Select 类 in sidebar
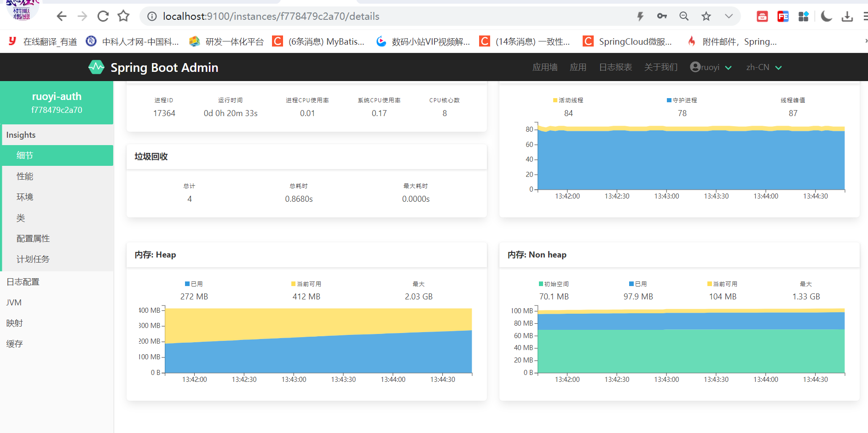The width and height of the screenshot is (868, 433). [58, 218]
